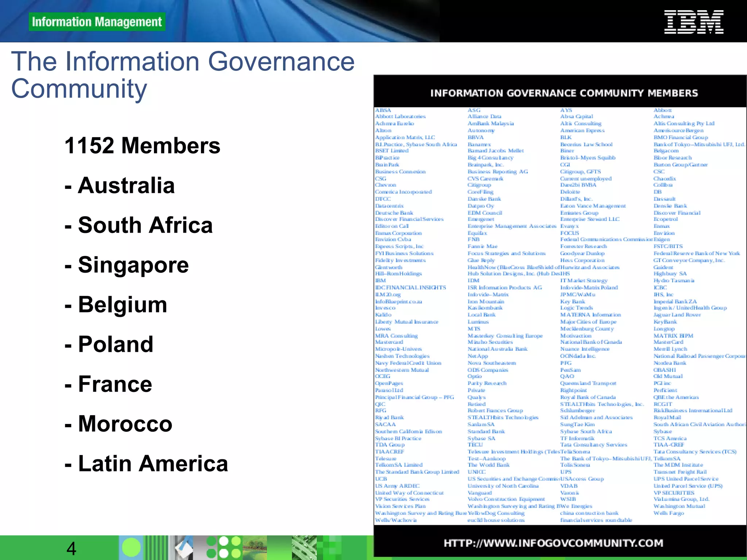Click "Merrill Lynch" in the members list
This screenshot has height=560, width=747.
point(670,349)
